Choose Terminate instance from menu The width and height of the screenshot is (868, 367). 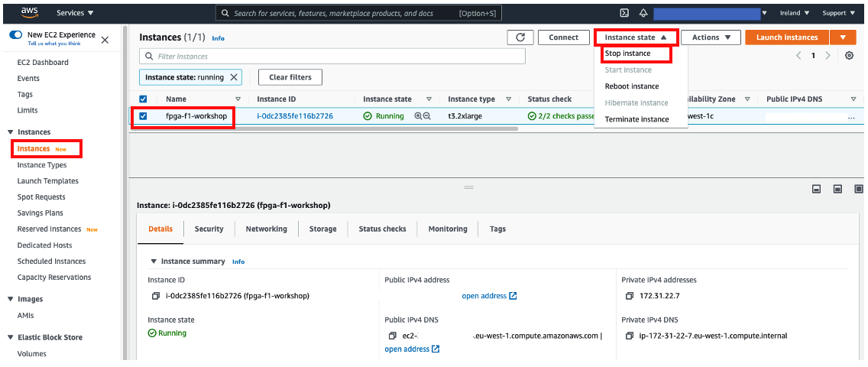point(636,119)
